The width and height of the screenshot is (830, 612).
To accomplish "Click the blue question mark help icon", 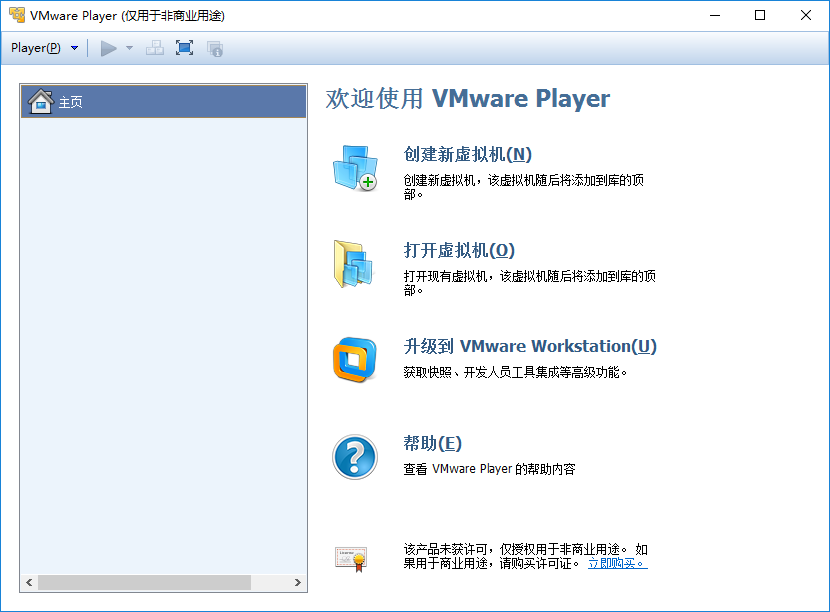I will 355,457.
